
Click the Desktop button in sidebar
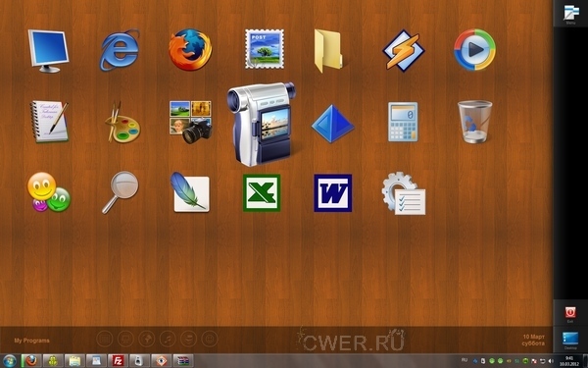coord(570,341)
